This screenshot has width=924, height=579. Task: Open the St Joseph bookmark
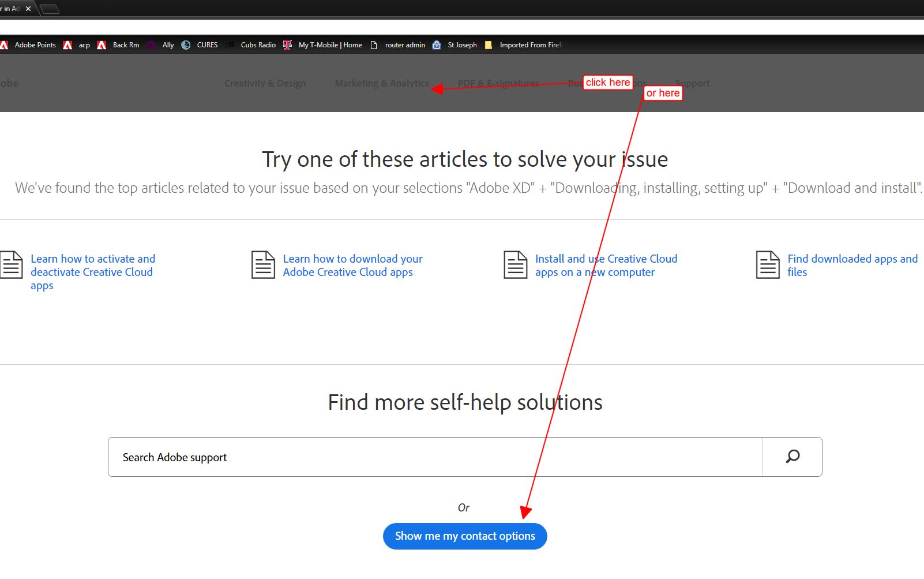[455, 45]
